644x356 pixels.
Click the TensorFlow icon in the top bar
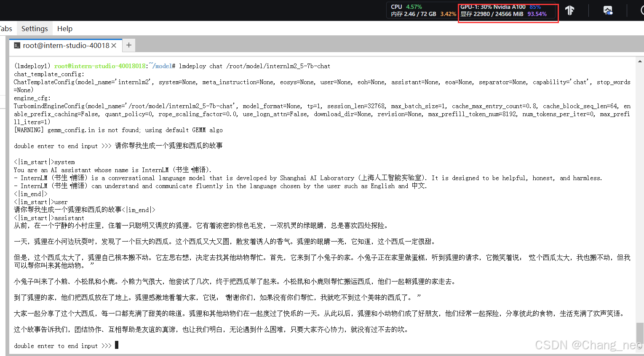(x=569, y=10)
